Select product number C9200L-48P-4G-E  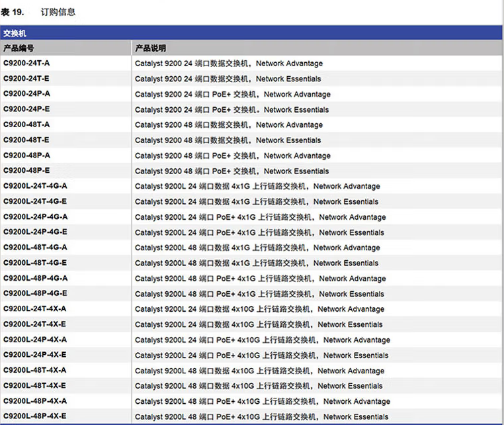(35, 293)
